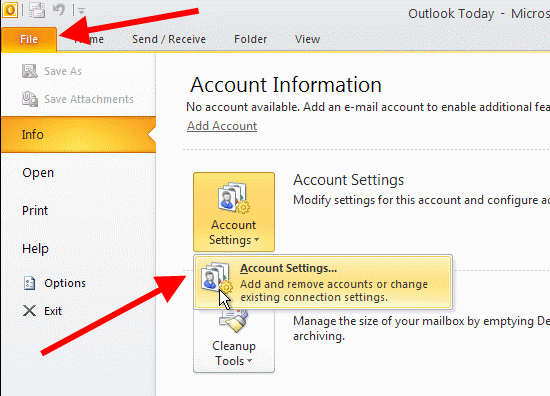Go to the Print section
The image size is (550, 396).
click(35, 210)
